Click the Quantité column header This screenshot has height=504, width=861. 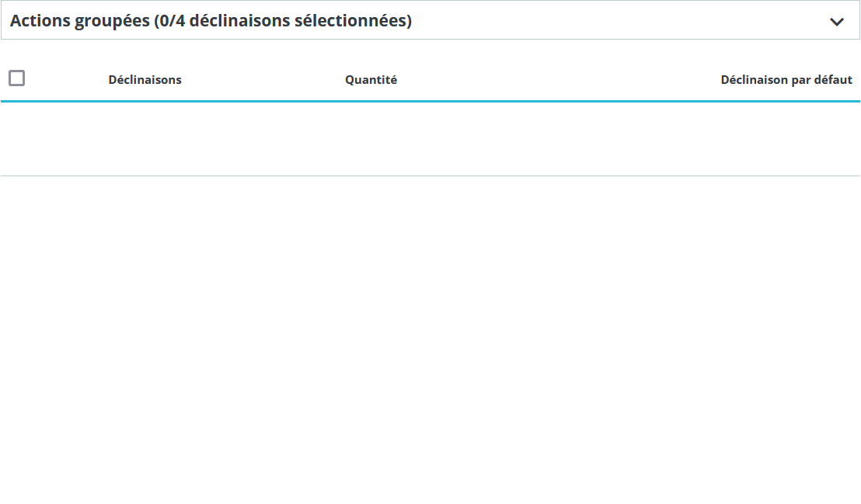tap(371, 80)
